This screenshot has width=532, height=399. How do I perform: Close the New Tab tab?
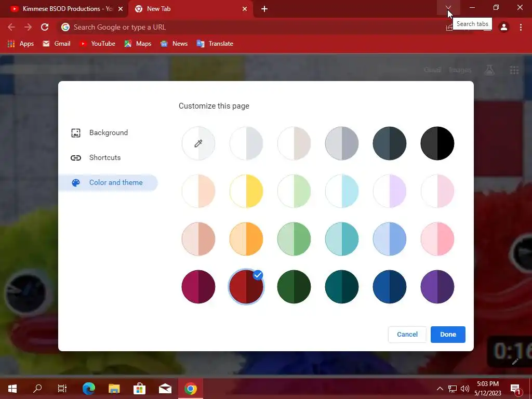pos(245,9)
